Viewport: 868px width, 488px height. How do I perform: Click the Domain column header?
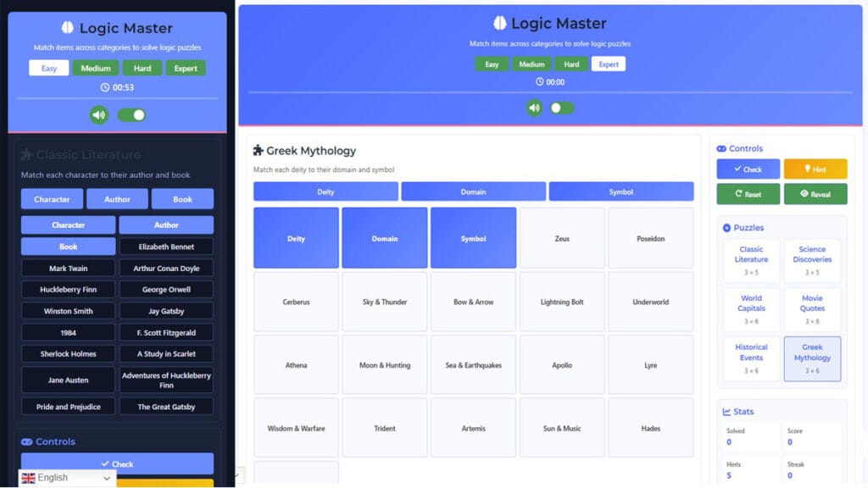point(473,191)
